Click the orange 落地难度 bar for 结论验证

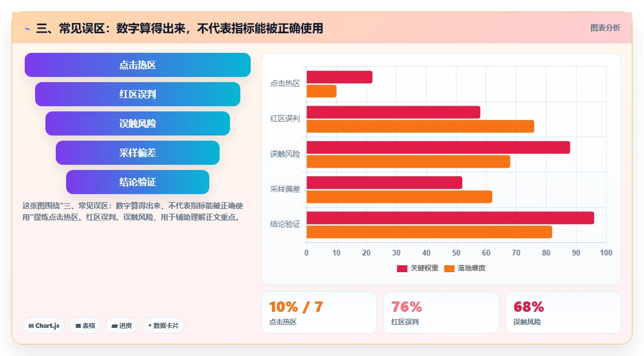[x=429, y=232]
